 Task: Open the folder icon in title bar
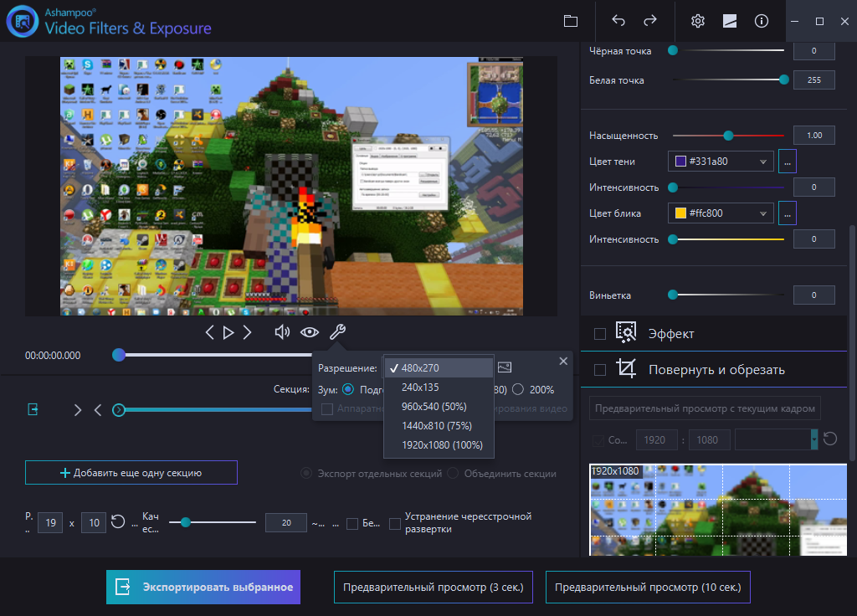(571, 21)
